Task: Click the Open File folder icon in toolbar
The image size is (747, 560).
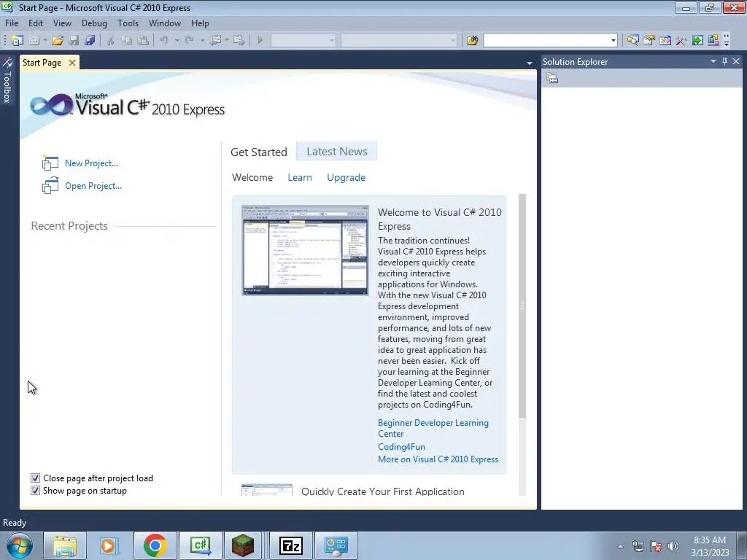Action: click(58, 41)
